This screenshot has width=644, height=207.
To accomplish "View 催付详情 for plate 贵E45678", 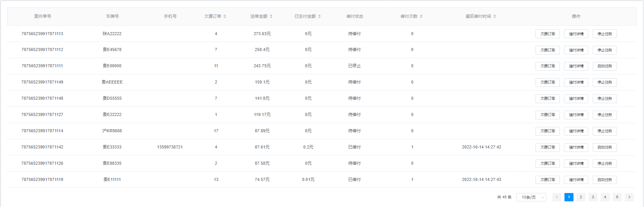I will (576, 50).
